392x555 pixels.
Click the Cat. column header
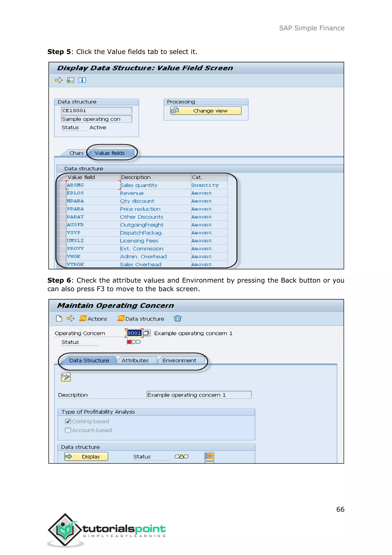(x=209, y=177)
